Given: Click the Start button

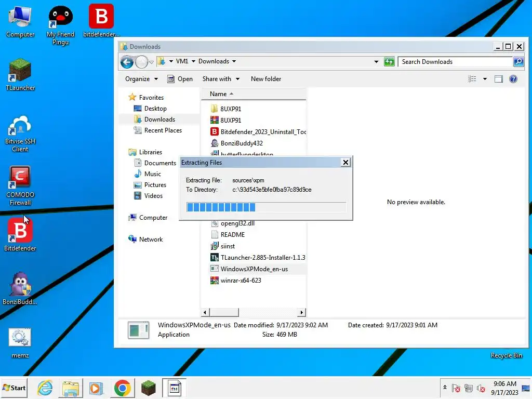Looking at the screenshot, I should coord(14,388).
